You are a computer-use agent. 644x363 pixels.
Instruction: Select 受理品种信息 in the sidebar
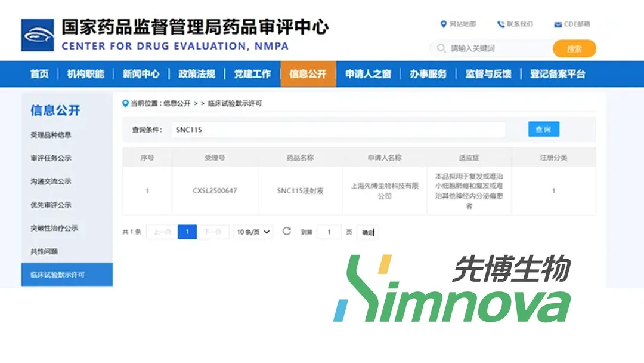click(51, 135)
